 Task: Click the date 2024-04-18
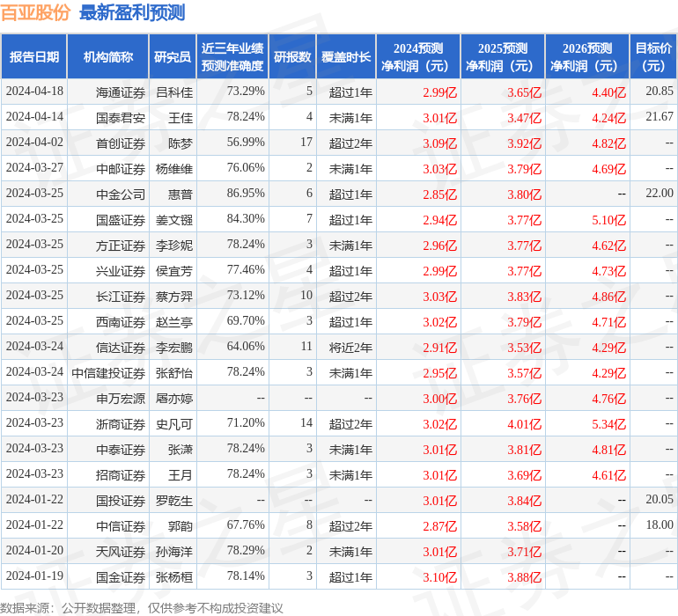click(34, 91)
